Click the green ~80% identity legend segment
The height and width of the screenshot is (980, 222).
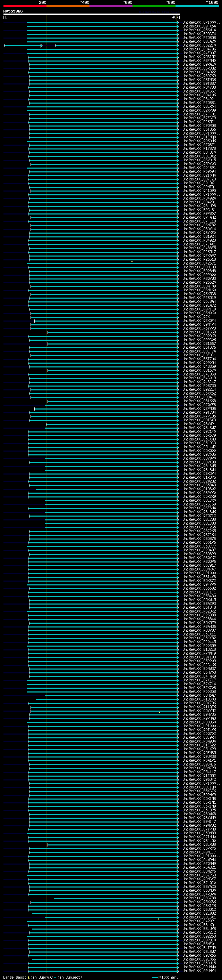tap(154, 6)
